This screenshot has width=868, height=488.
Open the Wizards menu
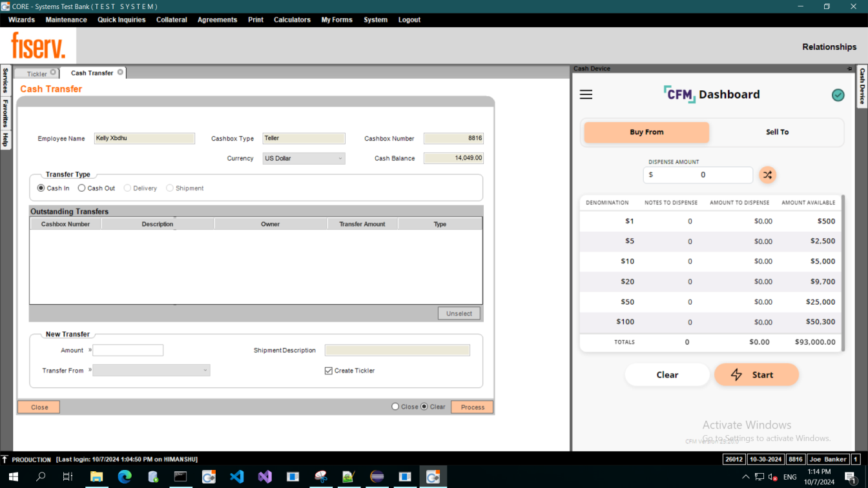(x=21, y=20)
